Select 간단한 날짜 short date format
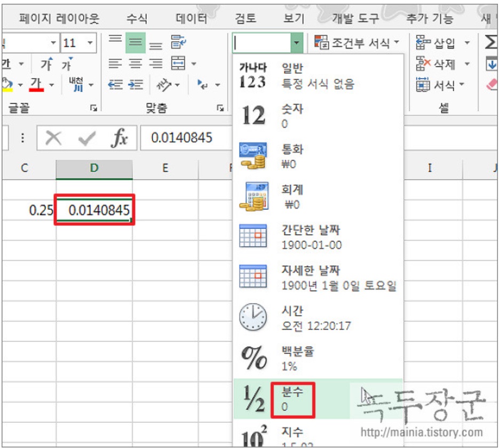This screenshot has height=448, width=499. coord(318,237)
